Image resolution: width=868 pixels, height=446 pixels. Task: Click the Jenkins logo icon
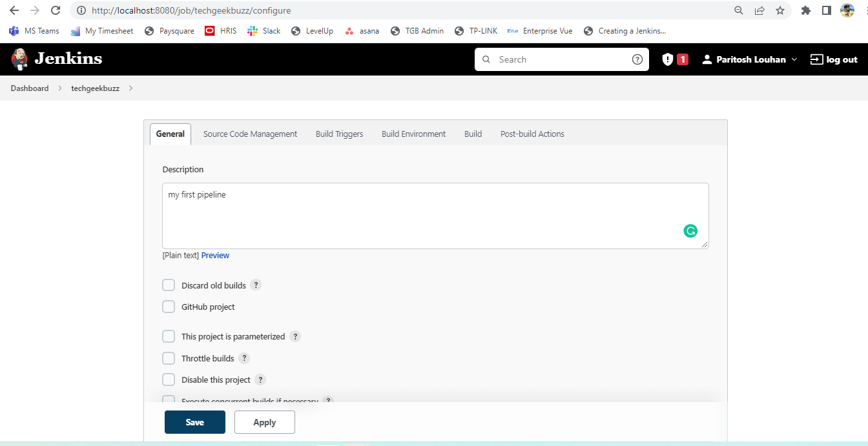pos(20,59)
